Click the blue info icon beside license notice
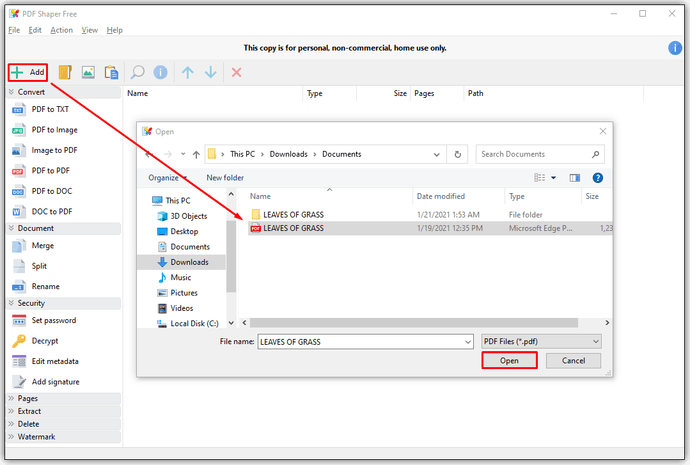The height and width of the screenshot is (465, 690). [675, 48]
